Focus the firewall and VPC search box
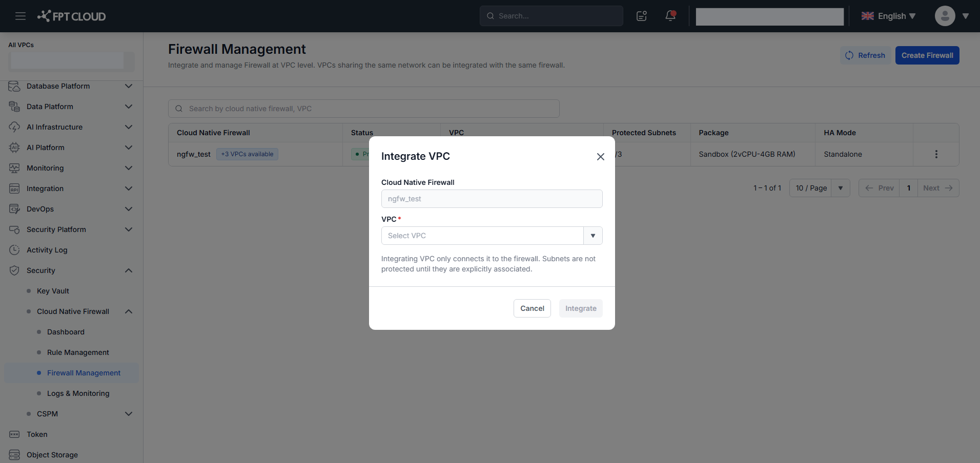980x463 pixels. [x=364, y=109]
